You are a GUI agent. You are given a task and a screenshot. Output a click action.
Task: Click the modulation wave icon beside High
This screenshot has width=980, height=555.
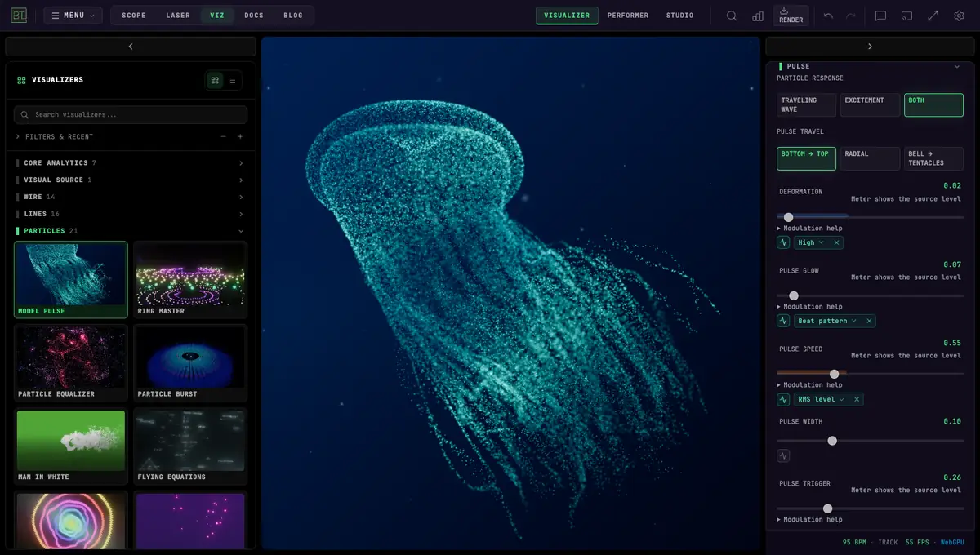click(x=783, y=242)
